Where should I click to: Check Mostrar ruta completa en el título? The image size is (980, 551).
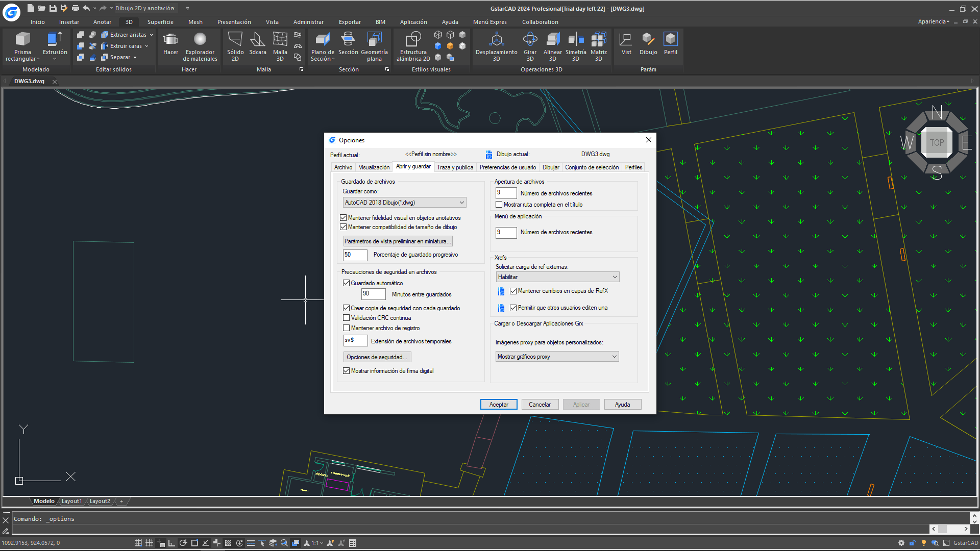(x=499, y=205)
